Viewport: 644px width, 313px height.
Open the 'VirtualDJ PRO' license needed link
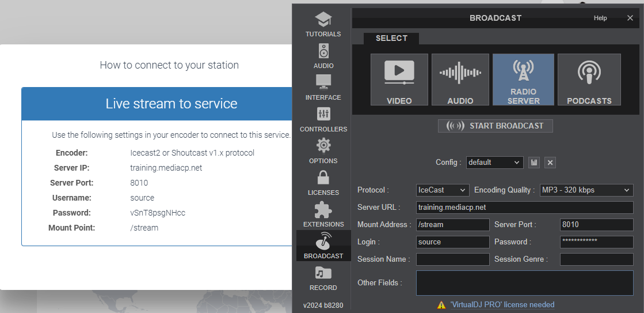click(x=502, y=305)
